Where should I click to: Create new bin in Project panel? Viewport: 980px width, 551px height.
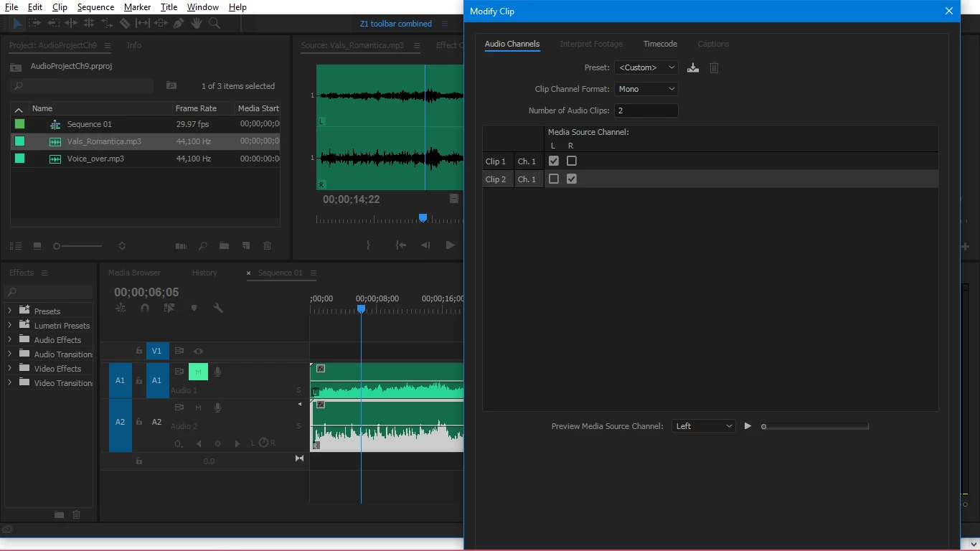pyautogui.click(x=224, y=246)
